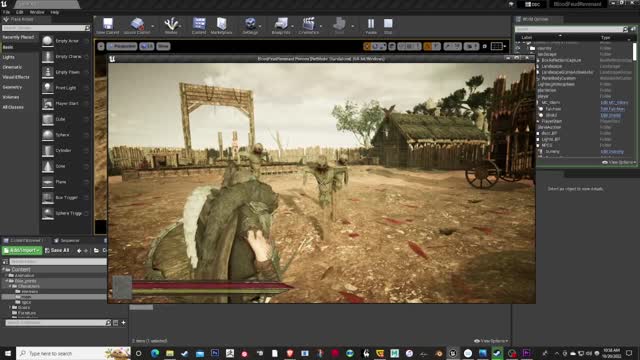Open the Perspective view dropdown
640x360 pixels.
tap(122, 46)
